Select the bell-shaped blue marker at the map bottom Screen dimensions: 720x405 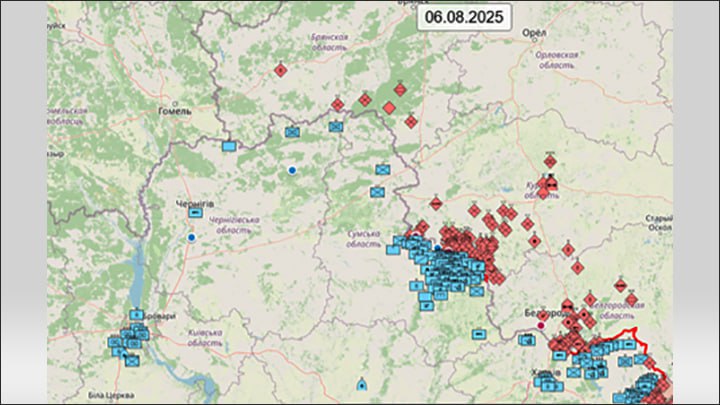tap(362, 385)
